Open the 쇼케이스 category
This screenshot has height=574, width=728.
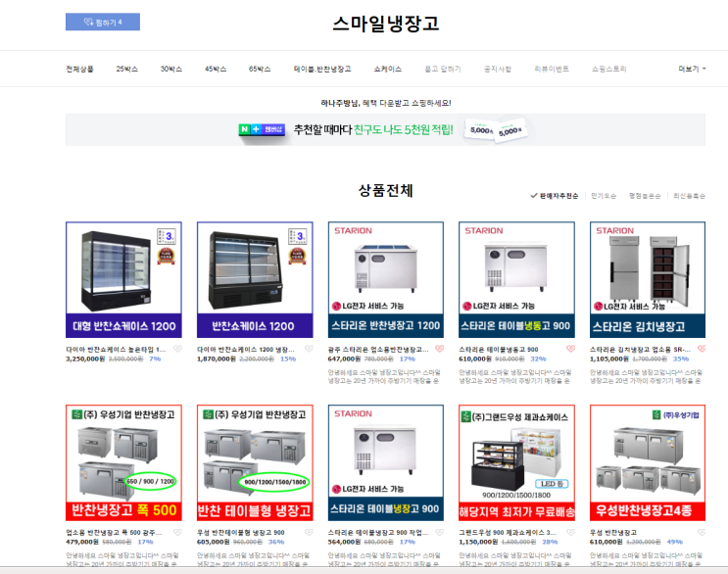[x=388, y=70]
